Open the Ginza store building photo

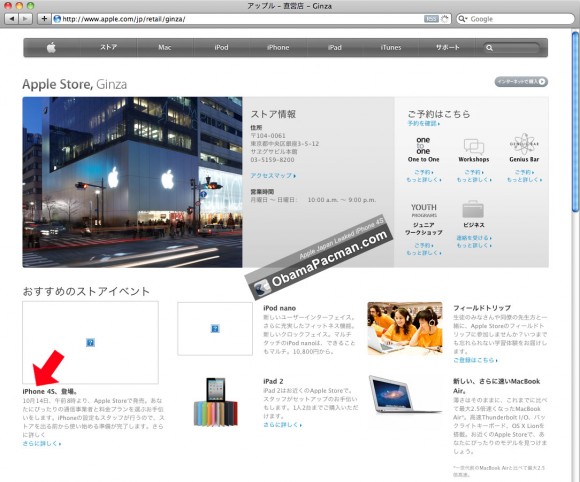click(132, 182)
